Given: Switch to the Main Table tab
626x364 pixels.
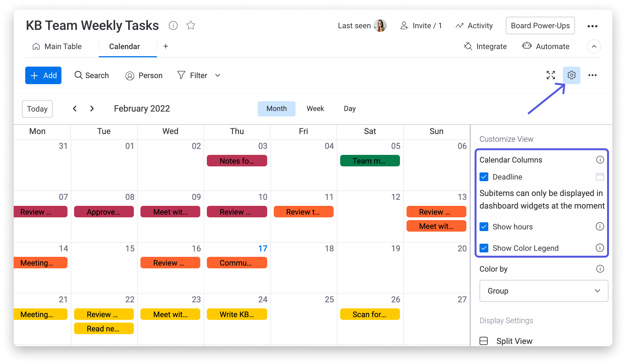Looking at the screenshot, I should pyautogui.click(x=63, y=46).
